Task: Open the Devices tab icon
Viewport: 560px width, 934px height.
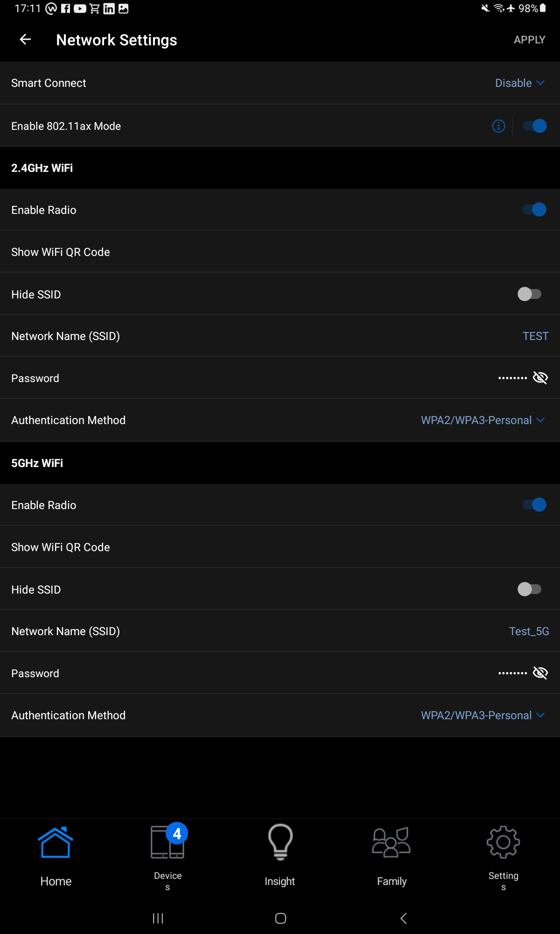Action: pos(168,843)
